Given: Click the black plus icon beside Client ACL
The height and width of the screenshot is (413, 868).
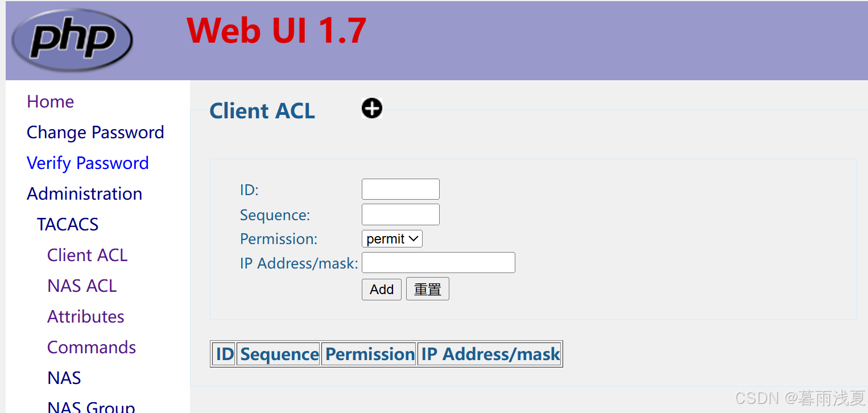Looking at the screenshot, I should click(372, 108).
